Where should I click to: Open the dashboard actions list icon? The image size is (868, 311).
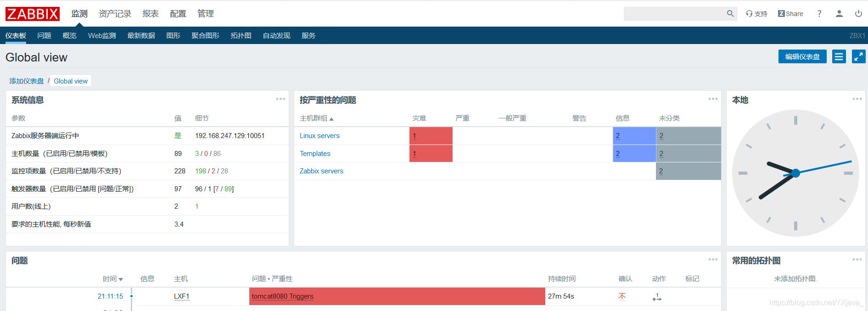(839, 56)
